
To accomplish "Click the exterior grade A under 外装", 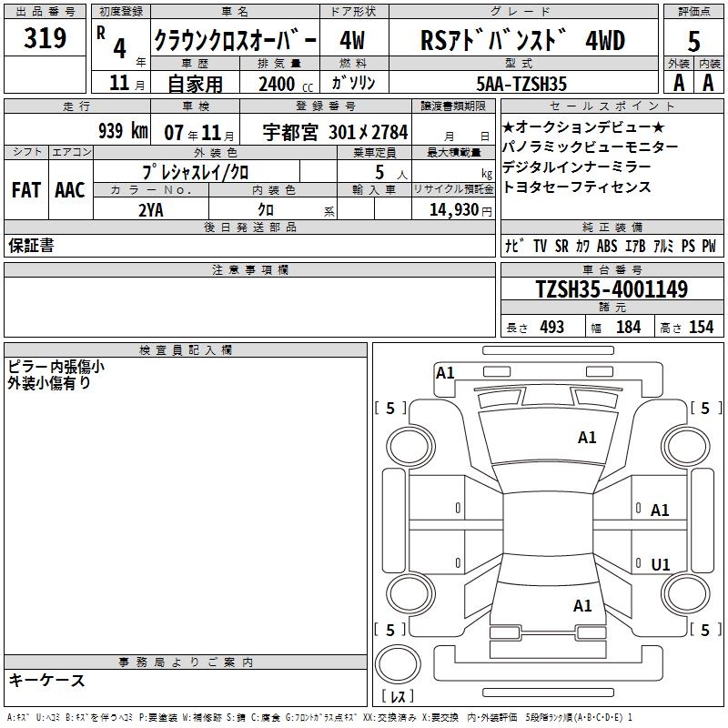I will coord(679,83).
